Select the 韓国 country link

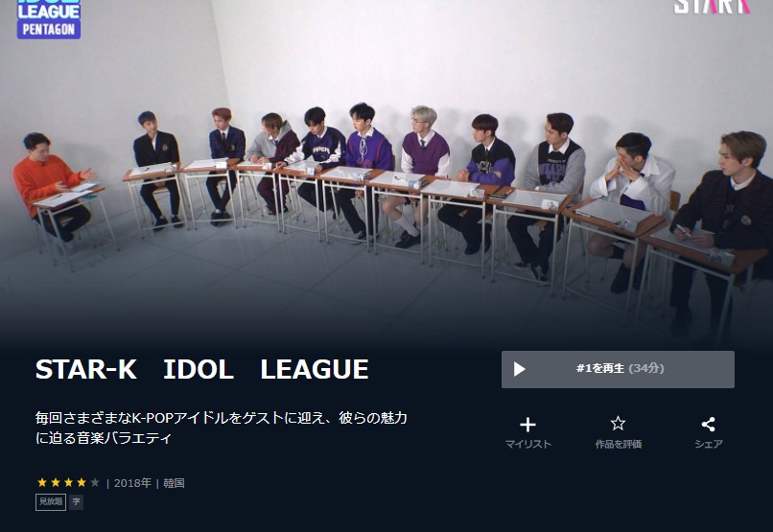[174, 483]
